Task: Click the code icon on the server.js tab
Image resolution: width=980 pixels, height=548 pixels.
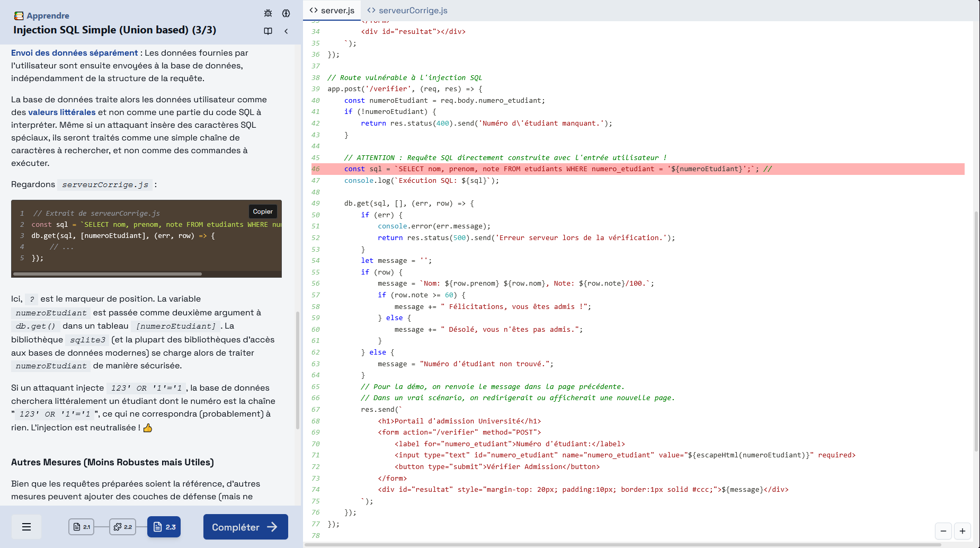Action: tap(314, 10)
